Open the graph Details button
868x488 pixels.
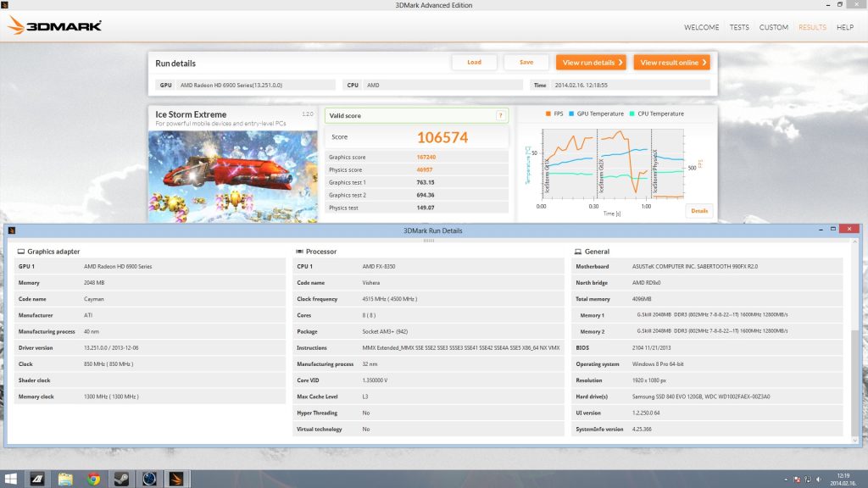pos(699,211)
